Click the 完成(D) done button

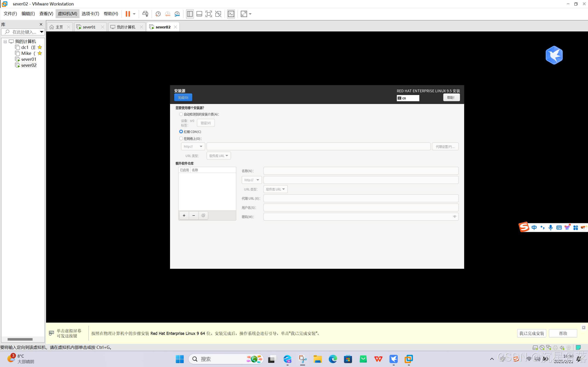(x=183, y=98)
